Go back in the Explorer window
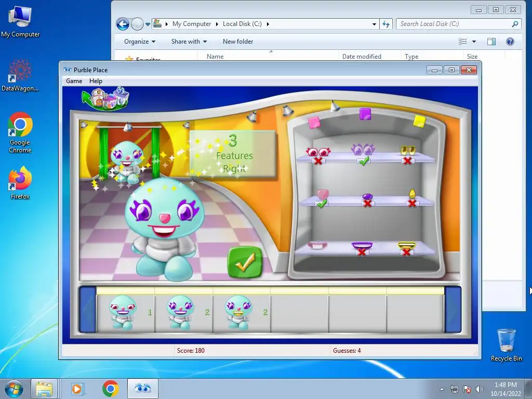This screenshot has width=532, height=399. [123, 24]
